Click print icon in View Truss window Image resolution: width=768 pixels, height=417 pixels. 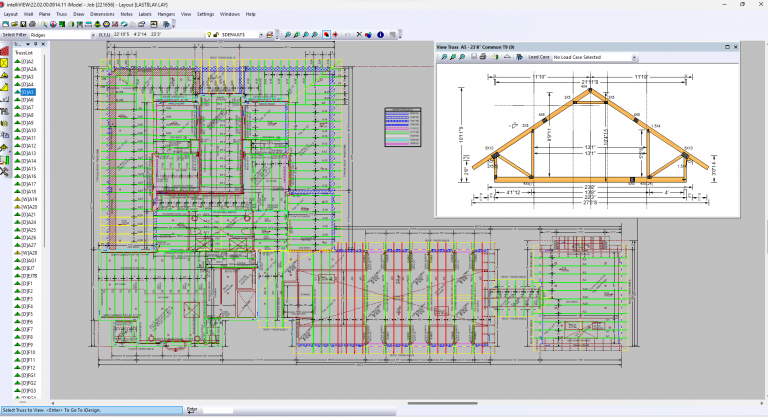483,57
